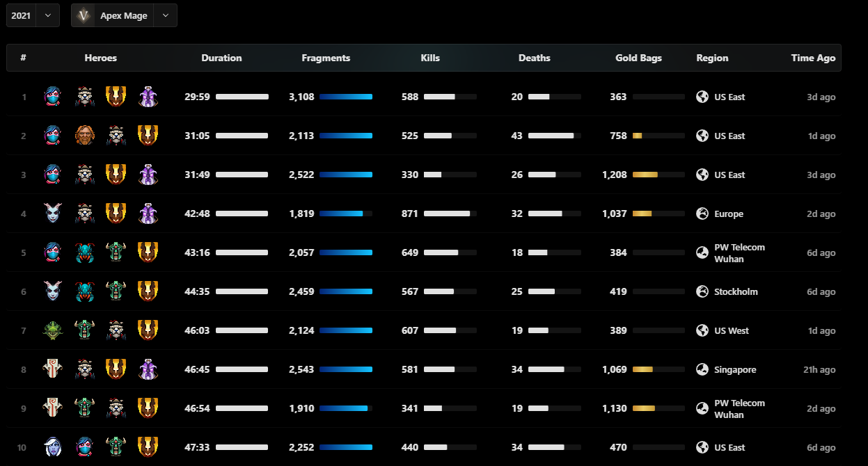Click the Duration bar for 29:59
868x466 pixels.
(x=242, y=97)
